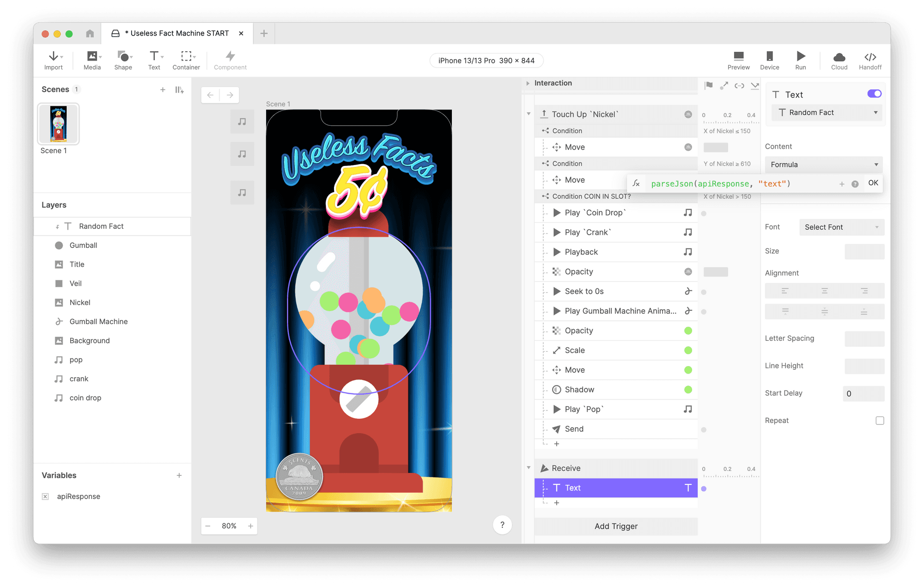The height and width of the screenshot is (588, 924).
Task: Select the Useless Fact Machine START tab
Action: tap(177, 33)
